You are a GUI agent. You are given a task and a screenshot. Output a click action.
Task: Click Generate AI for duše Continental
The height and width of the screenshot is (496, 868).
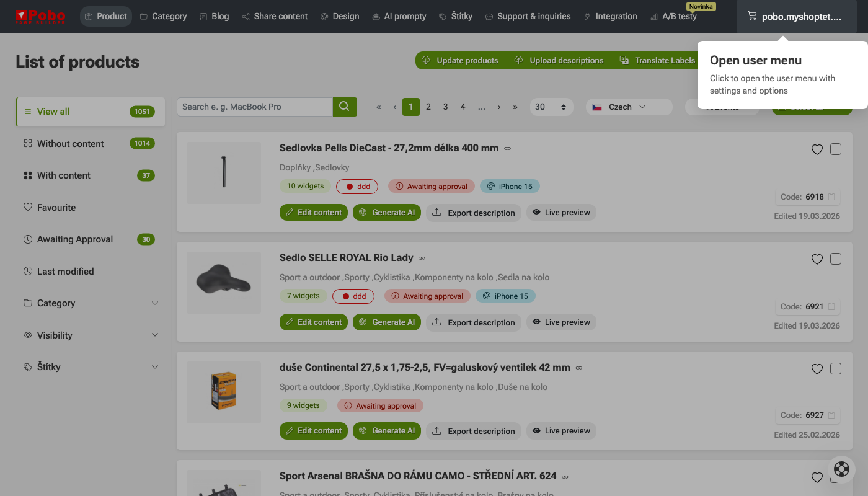click(387, 430)
